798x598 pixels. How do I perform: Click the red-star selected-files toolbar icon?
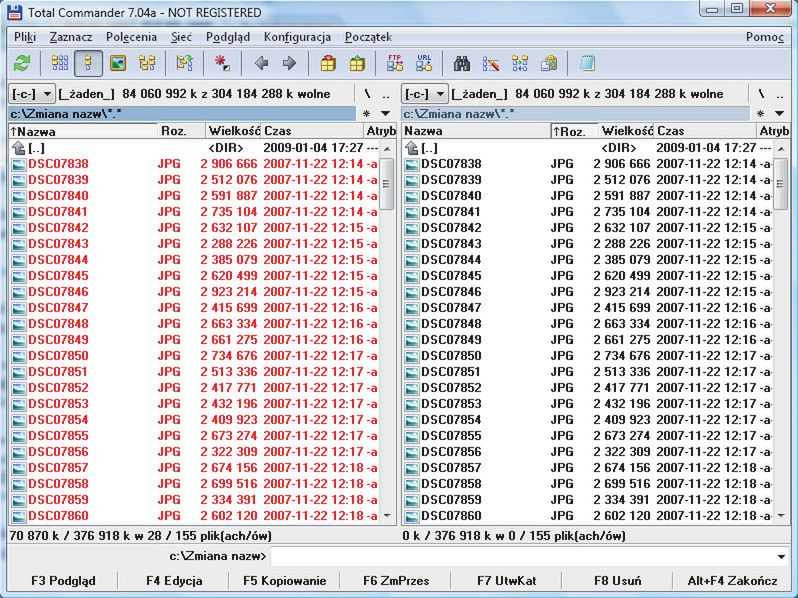(222, 64)
